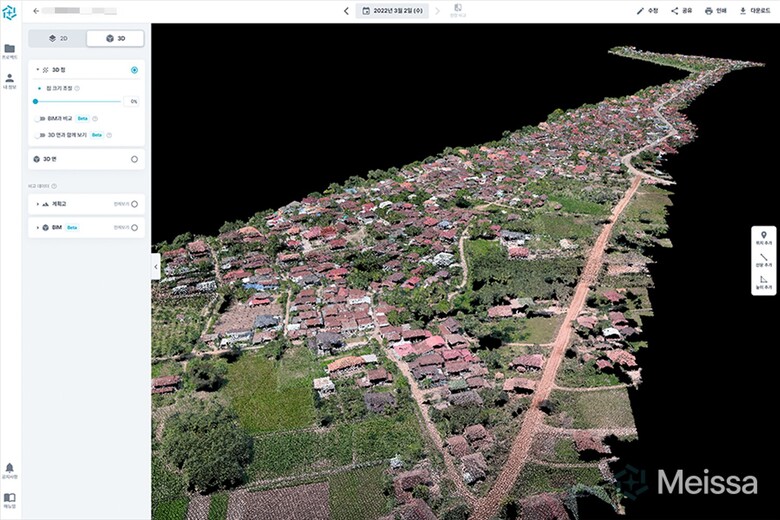Expand the plan drawing layer row
Viewport: 780px width, 520px height.
point(37,204)
